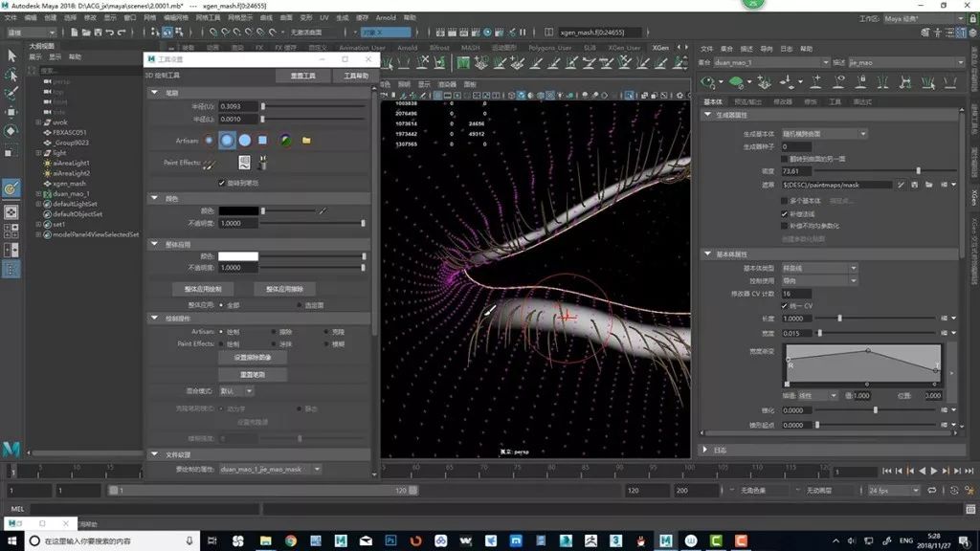Select the Artisan 克隆 clone radio option
The width and height of the screenshot is (980, 551).
(x=326, y=332)
